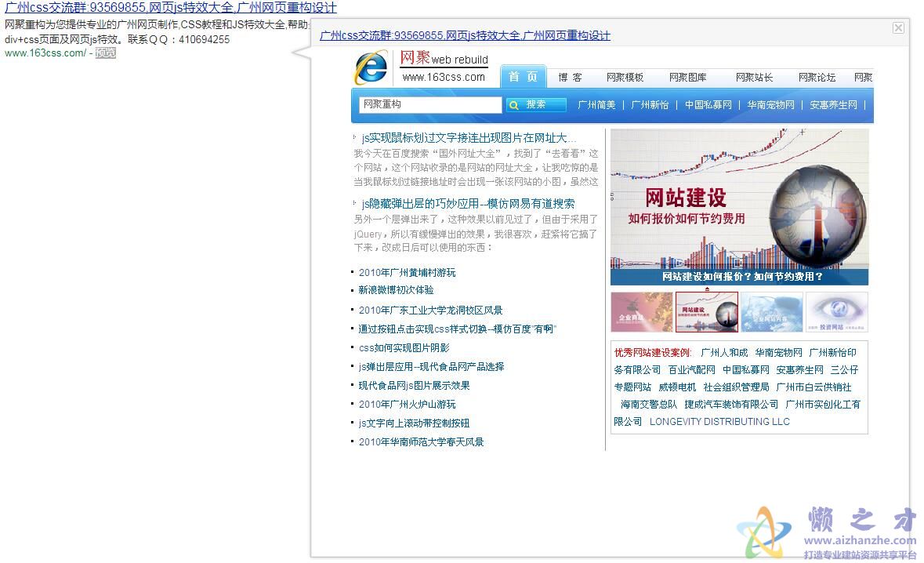The image size is (924, 563).
Task: Open 新浪微博初次体验 list item
Action: [396, 290]
